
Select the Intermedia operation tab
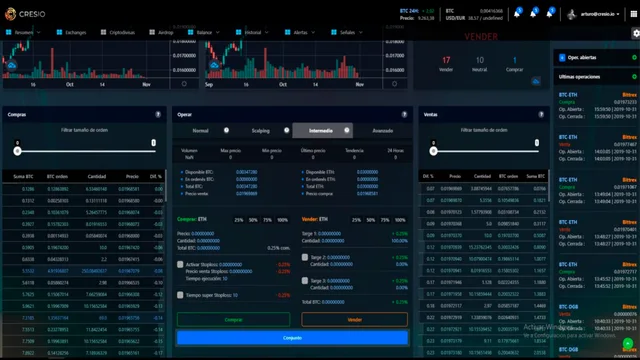point(322,131)
